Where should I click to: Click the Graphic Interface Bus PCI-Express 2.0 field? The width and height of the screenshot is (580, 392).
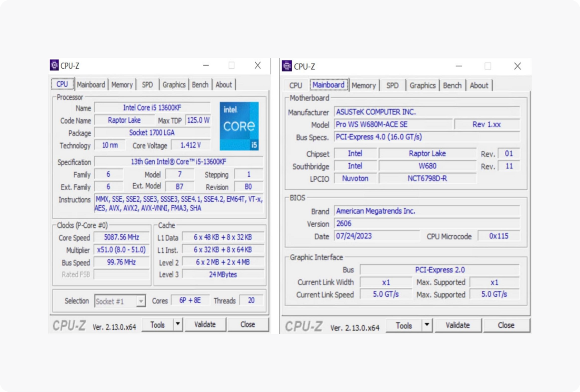click(439, 270)
